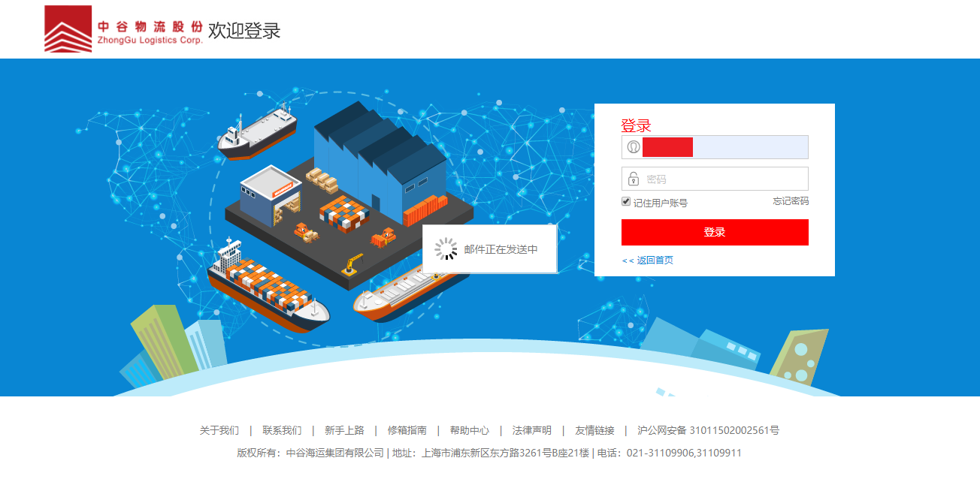Open 新手上路 footer link
The height and width of the screenshot is (482, 980).
[344, 430]
